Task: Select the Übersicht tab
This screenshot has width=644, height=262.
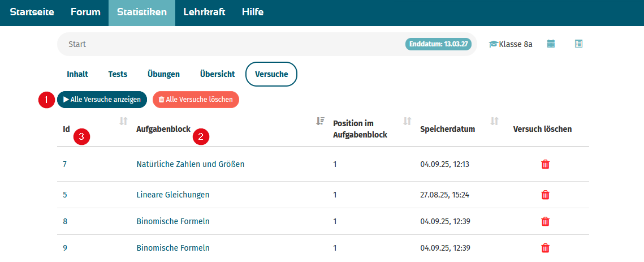Action: tap(217, 75)
